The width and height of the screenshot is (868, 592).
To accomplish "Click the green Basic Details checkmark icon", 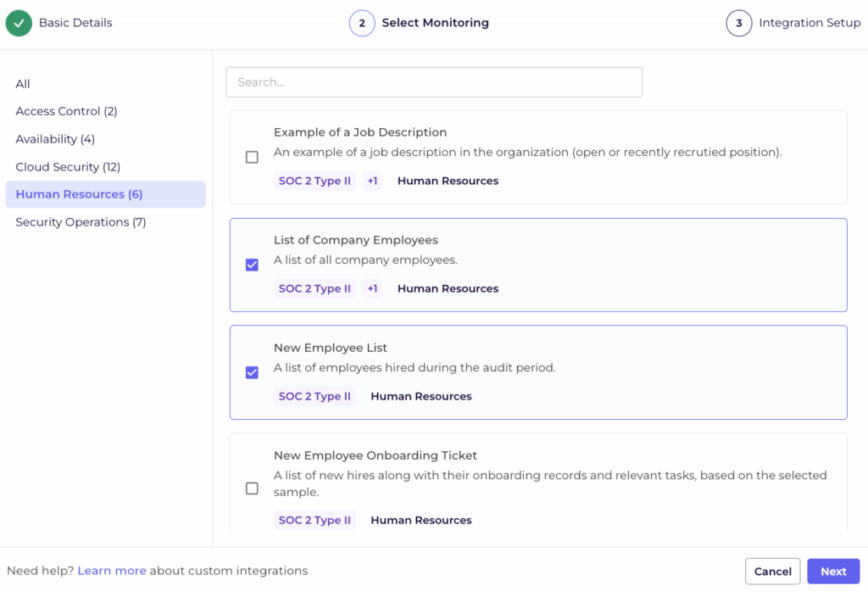I will pos(19,23).
